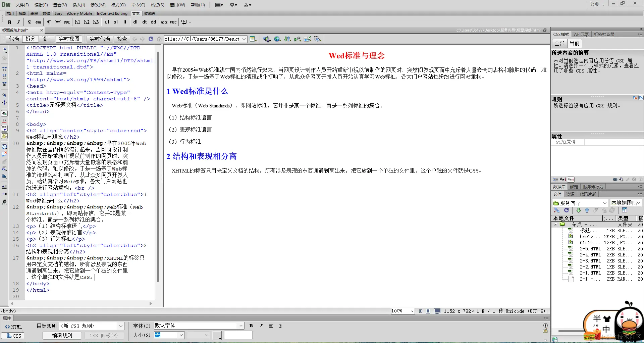
Task: Toggle italic formatting in Properties panel
Action: [261, 326]
